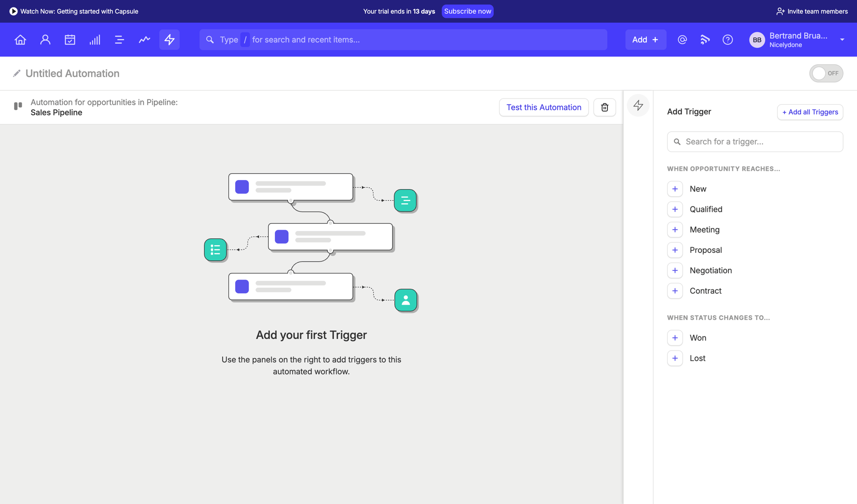The image size is (857, 504).
Task: Open the latest updates broadcast icon
Action: pos(705,40)
